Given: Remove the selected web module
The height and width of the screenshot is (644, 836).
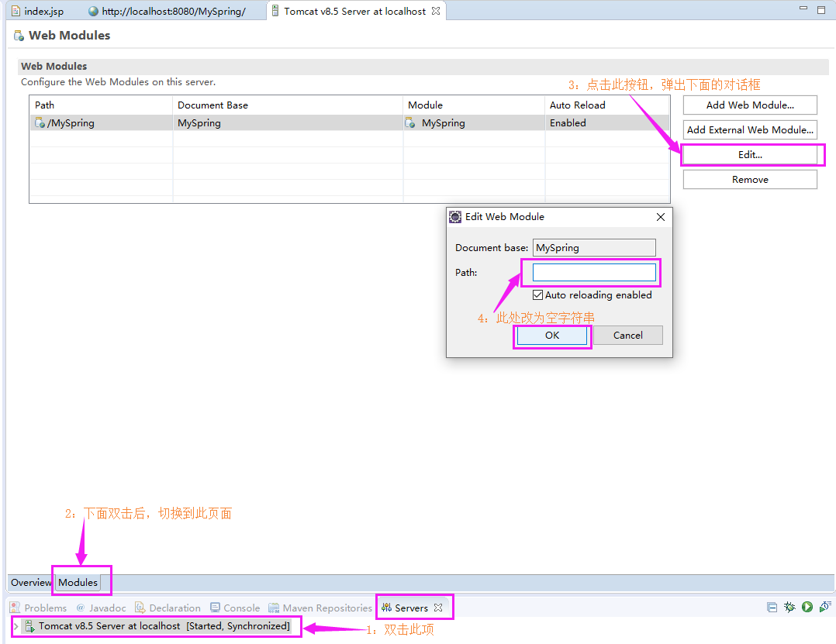Looking at the screenshot, I should [x=750, y=180].
